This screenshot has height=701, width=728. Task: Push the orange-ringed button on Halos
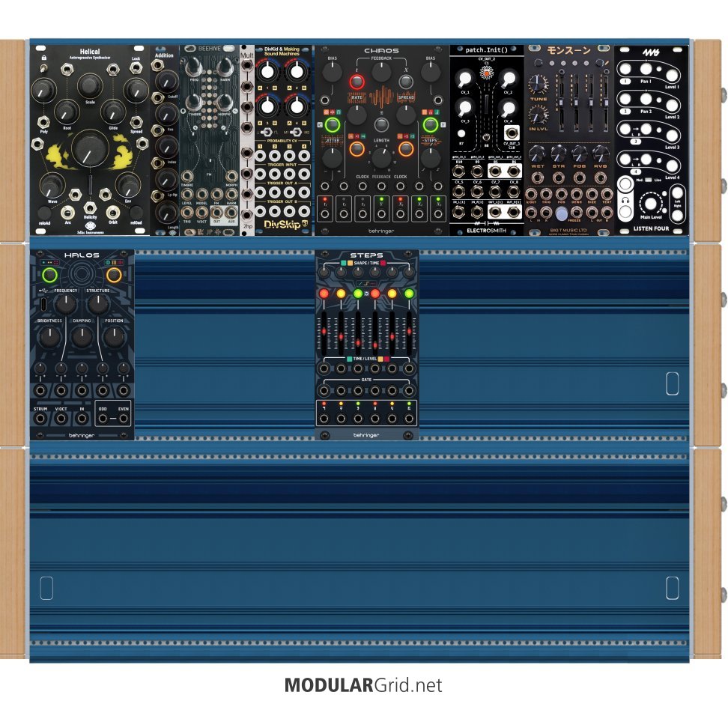pyautogui.click(x=114, y=275)
